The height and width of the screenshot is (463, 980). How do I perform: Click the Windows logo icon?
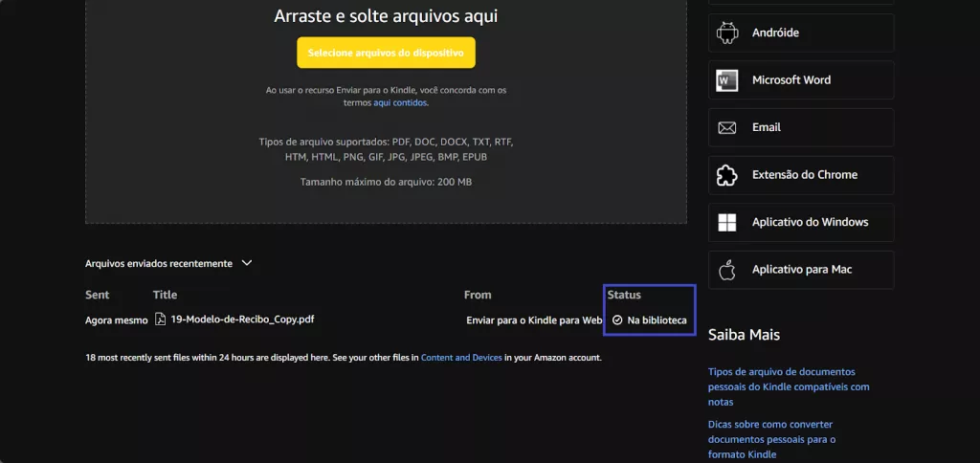click(727, 223)
